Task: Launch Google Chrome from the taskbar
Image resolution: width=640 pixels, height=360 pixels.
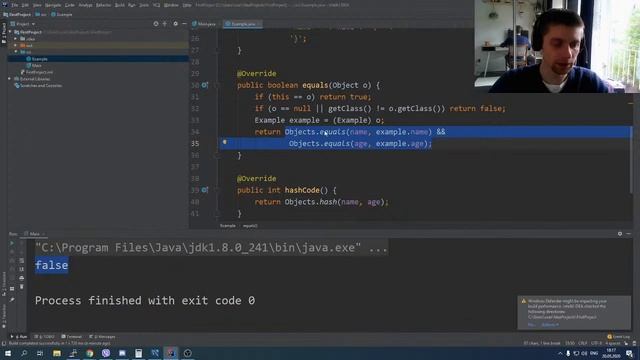Action: tap(89, 353)
